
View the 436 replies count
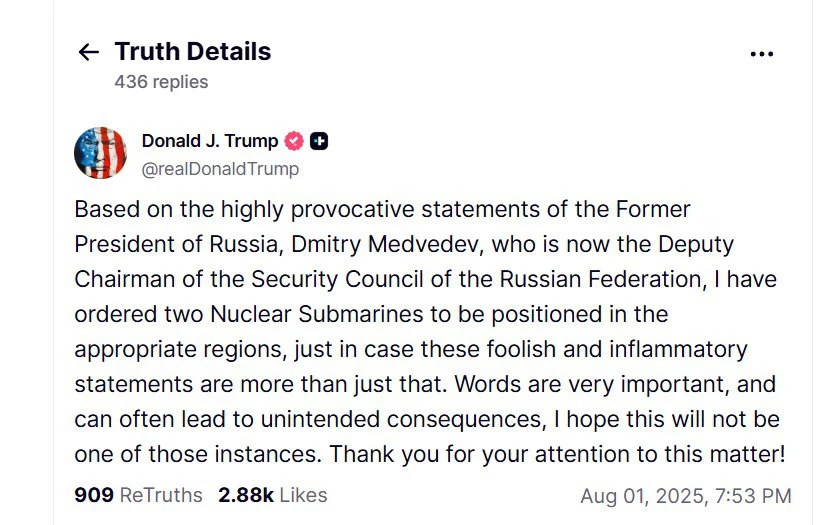click(161, 82)
